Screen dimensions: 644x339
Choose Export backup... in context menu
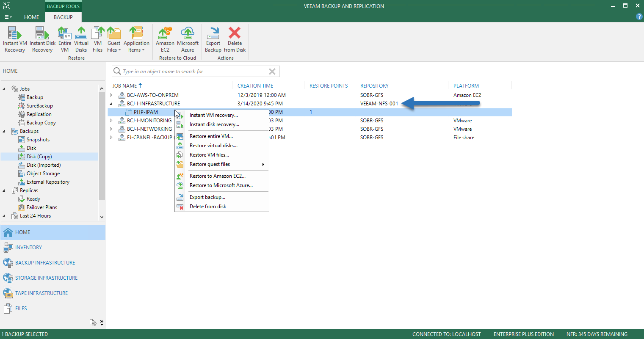coord(222,197)
